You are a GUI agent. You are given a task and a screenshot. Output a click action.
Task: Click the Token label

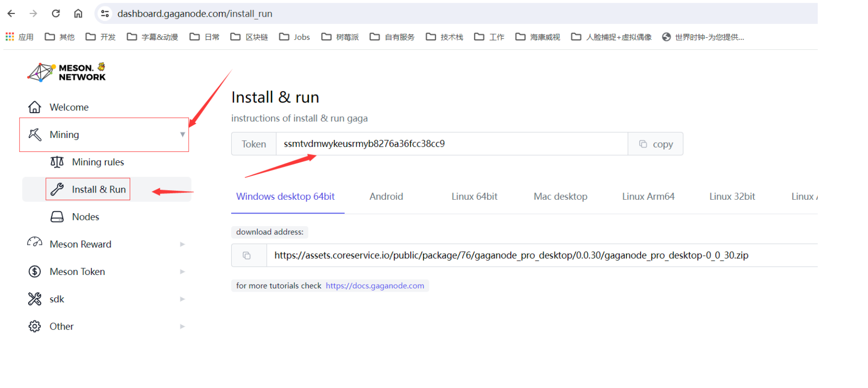254,144
